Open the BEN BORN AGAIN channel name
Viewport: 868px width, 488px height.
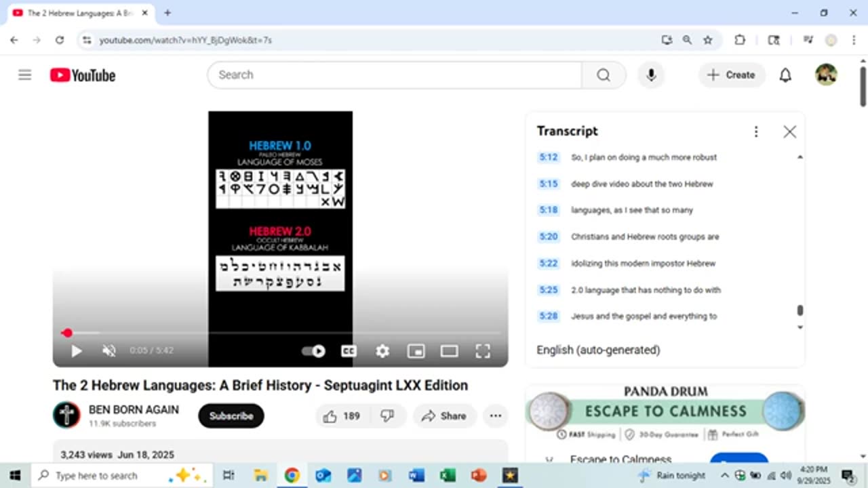(134, 409)
